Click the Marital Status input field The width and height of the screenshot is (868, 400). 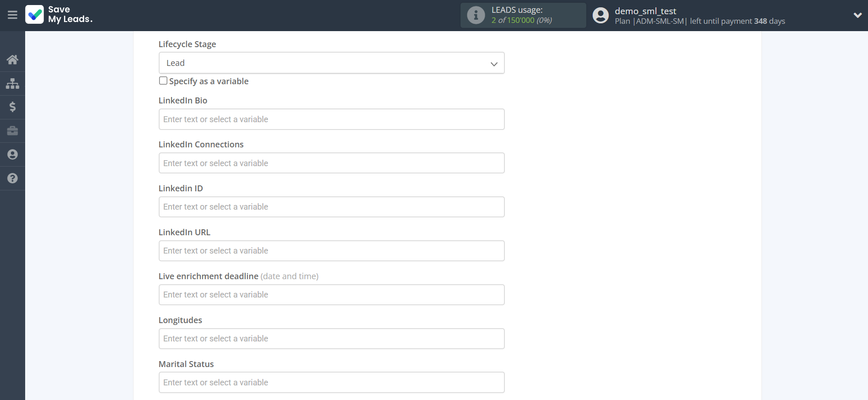[x=331, y=383]
